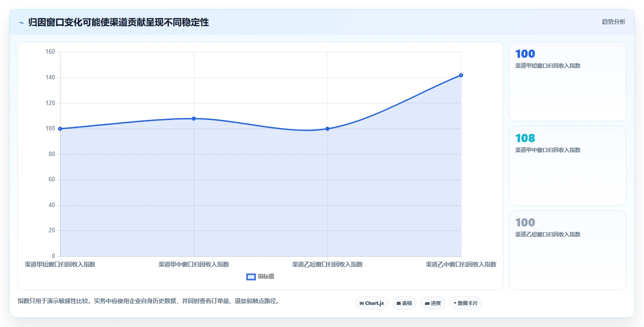644x327 pixels.
Task: Click the 108 value in second card
Action: coord(525,138)
